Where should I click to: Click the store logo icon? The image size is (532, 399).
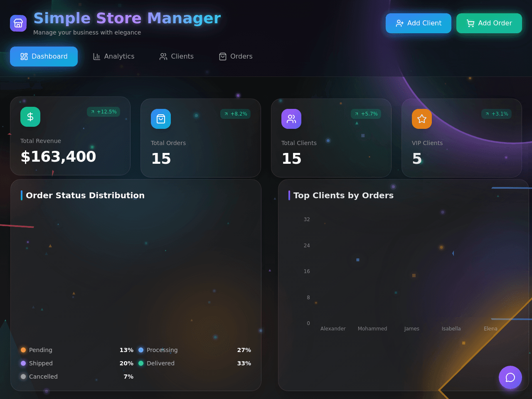[x=18, y=23]
